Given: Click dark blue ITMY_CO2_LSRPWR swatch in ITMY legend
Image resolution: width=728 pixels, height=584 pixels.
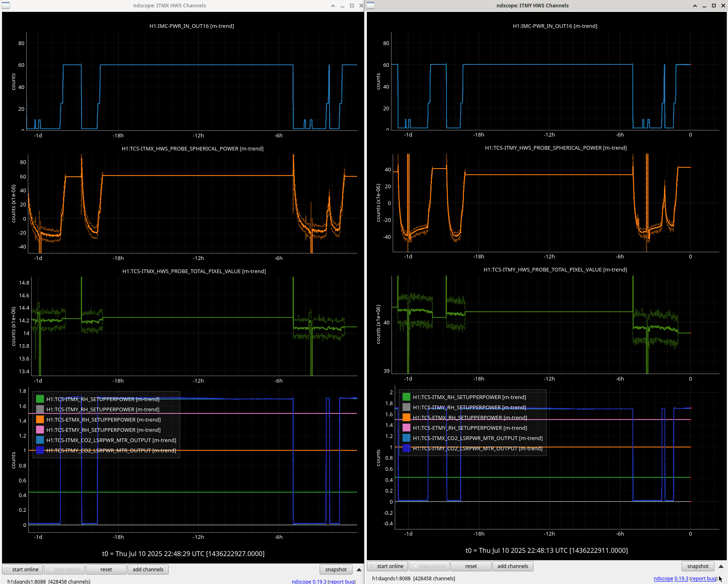Looking at the screenshot, I should point(406,448).
